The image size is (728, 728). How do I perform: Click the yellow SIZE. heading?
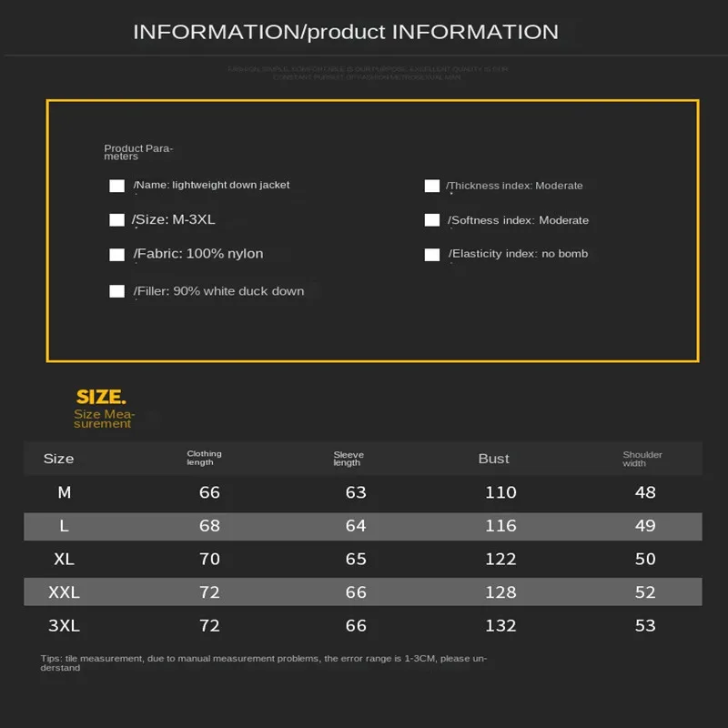[x=101, y=397]
